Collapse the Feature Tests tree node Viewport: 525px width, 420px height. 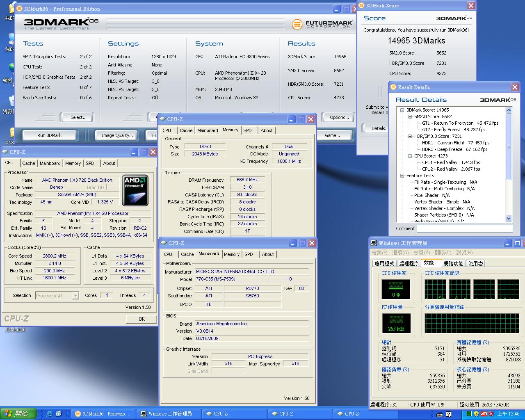(402, 176)
